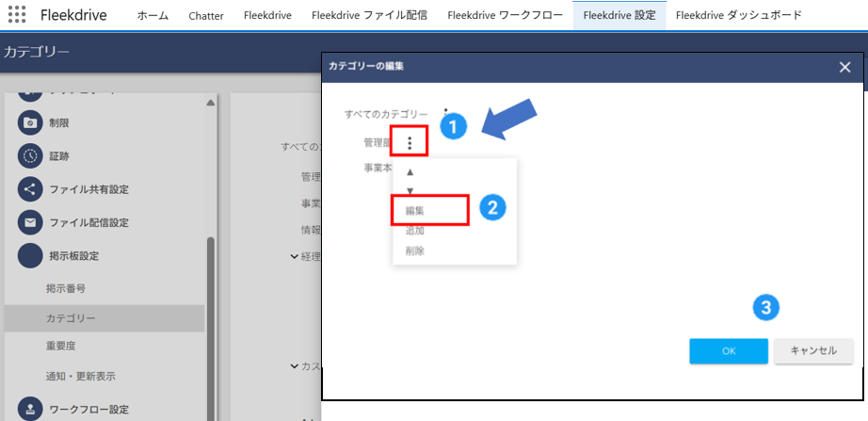The width and height of the screenshot is (868, 421).
Task: Open the Fleekdrive ワークフロー tab
Action: 505,15
